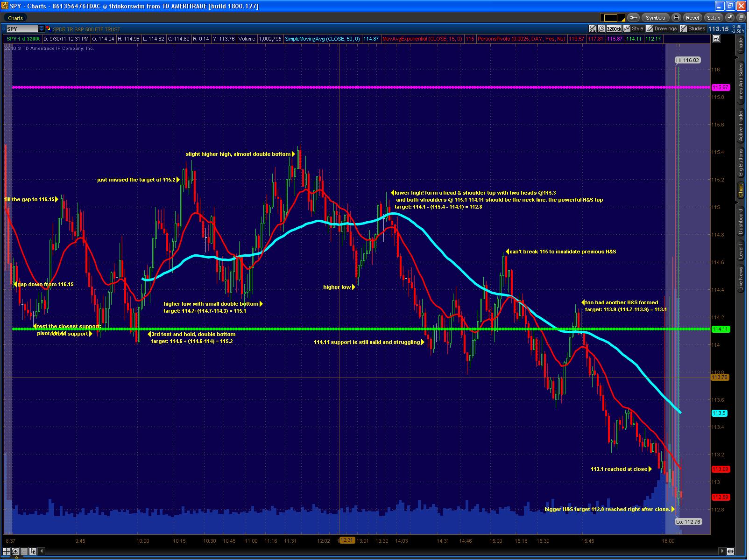Click the cyan 113.5 moving average label
Viewport: 749px width, 560px height.
719,413
